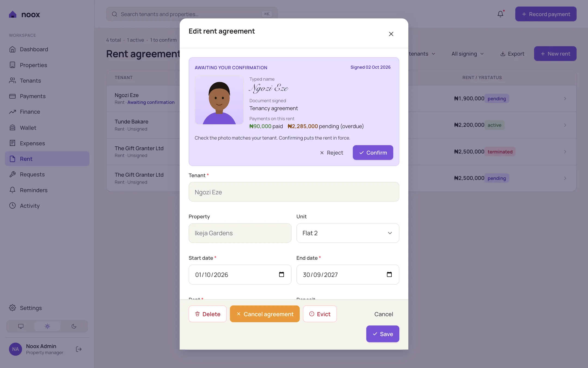
Task: Confirm the awaiting tenancy signature
Action: [373, 153]
